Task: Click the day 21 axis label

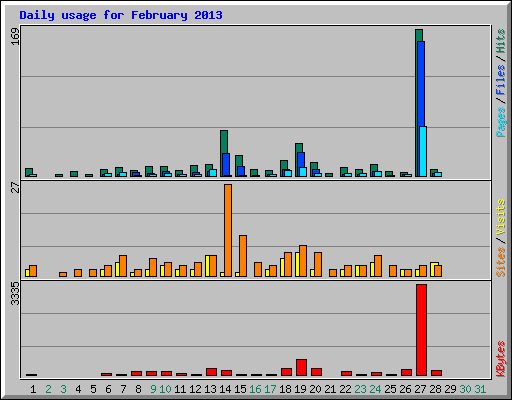Action: (x=330, y=389)
